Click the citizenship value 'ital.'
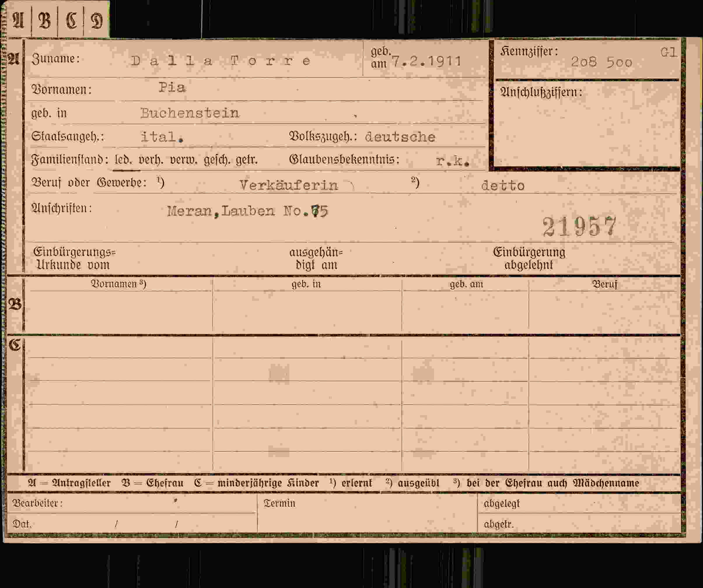703x588 pixels. point(162,137)
